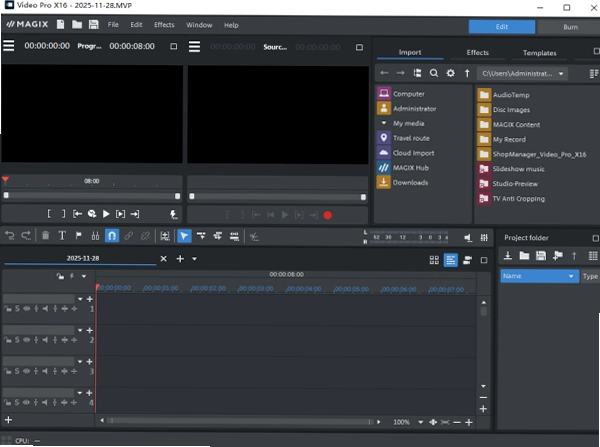This screenshot has width=600, height=447.
Task: Switch to scene overview mode
Action: [434, 260]
